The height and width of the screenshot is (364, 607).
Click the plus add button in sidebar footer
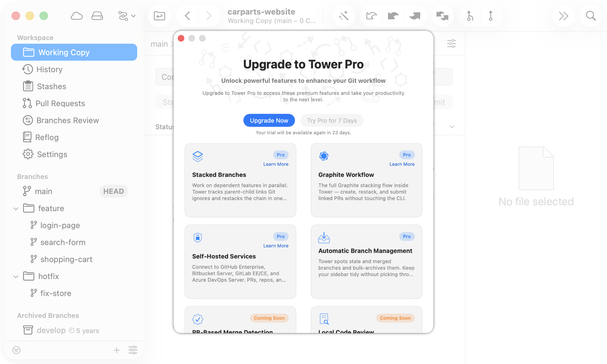point(117,350)
